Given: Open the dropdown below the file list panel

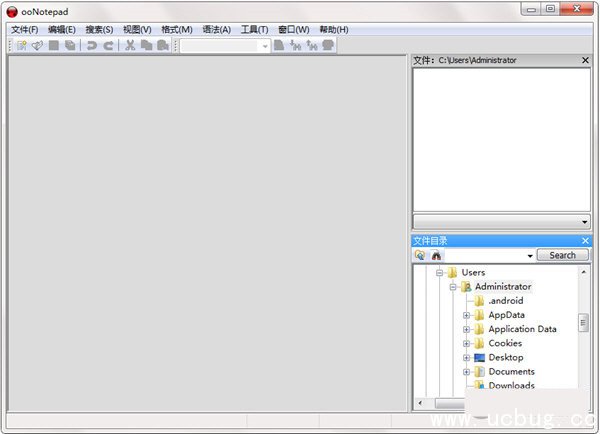Looking at the screenshot, I should (x=584, y=221).
